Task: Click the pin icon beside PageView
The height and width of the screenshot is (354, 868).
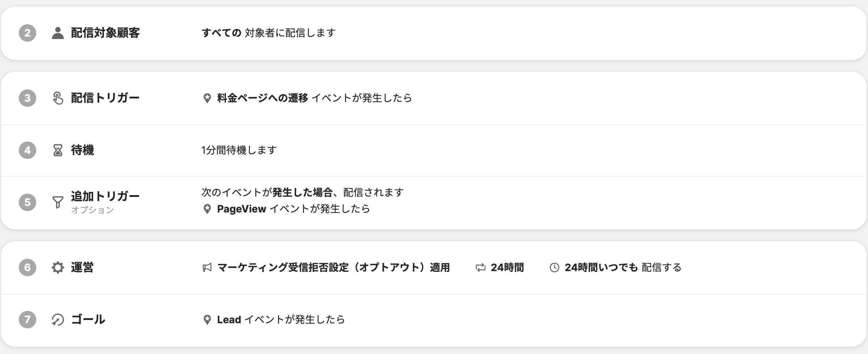Action: tap(207, 209)
